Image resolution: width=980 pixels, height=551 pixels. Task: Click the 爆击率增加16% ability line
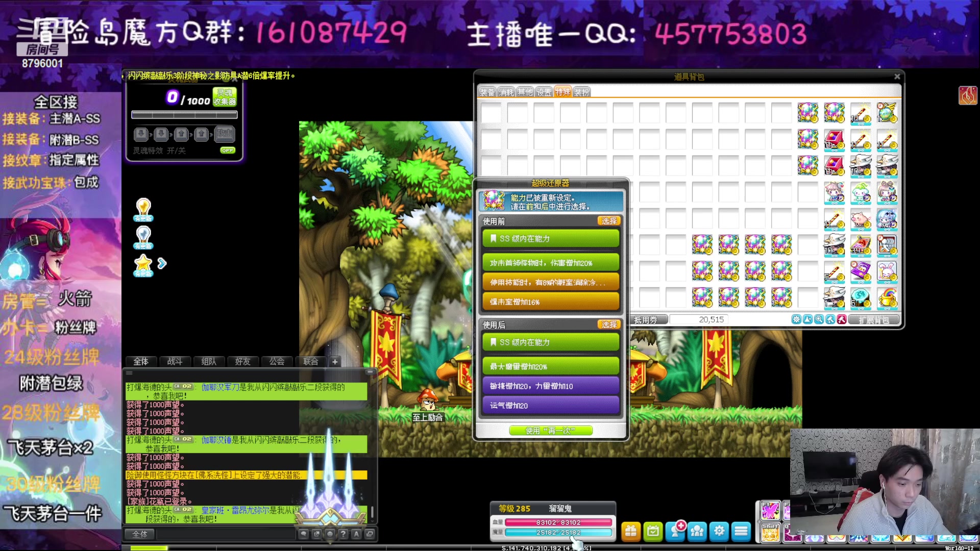click(551, 302)
